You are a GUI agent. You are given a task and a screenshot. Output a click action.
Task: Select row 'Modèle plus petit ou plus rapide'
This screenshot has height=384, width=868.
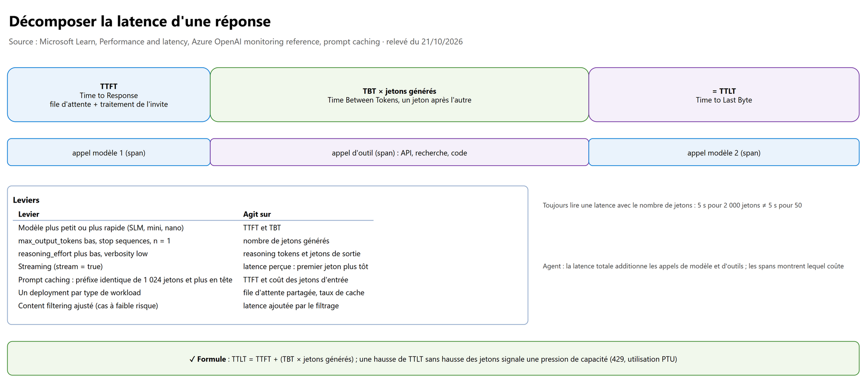[193, 228]
